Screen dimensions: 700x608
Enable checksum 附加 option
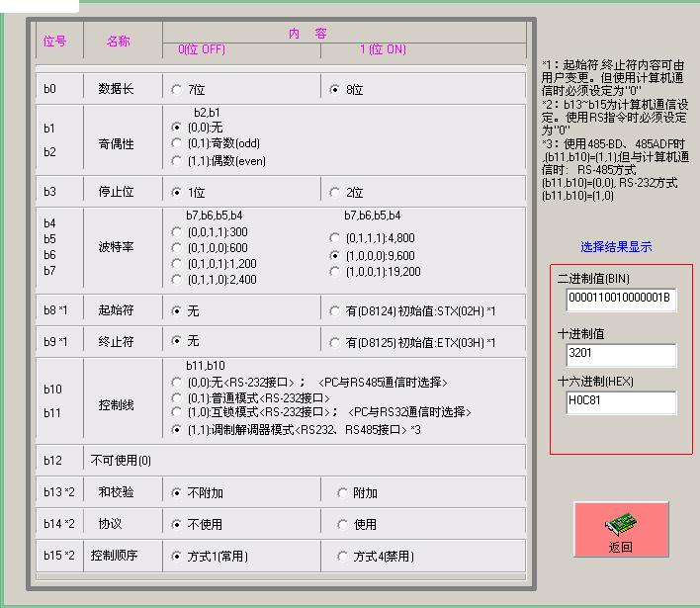point(343,493)
